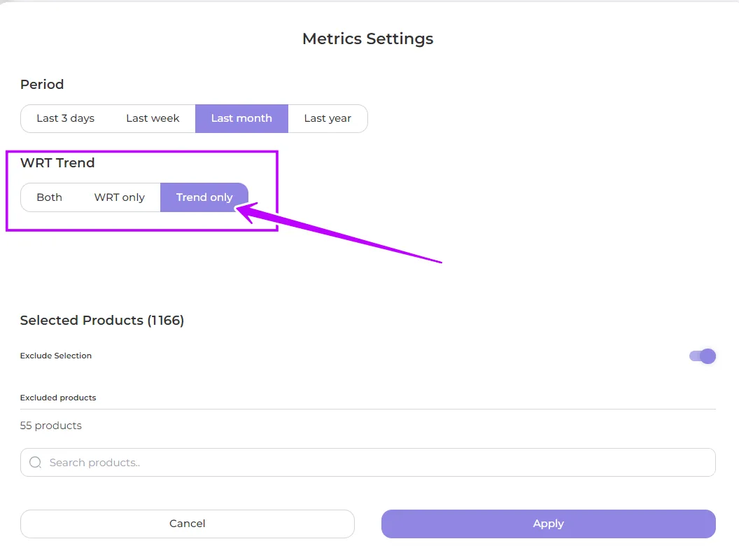Focus the Search products input field
Viewport: 739px width, 560px height.
(378, 463)
